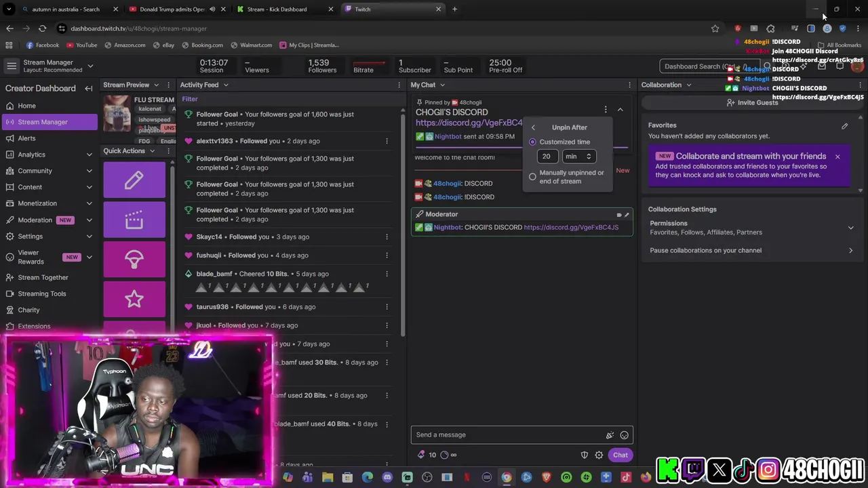Open the Collaboration panel title dropdown

click(x=688, y=85)
